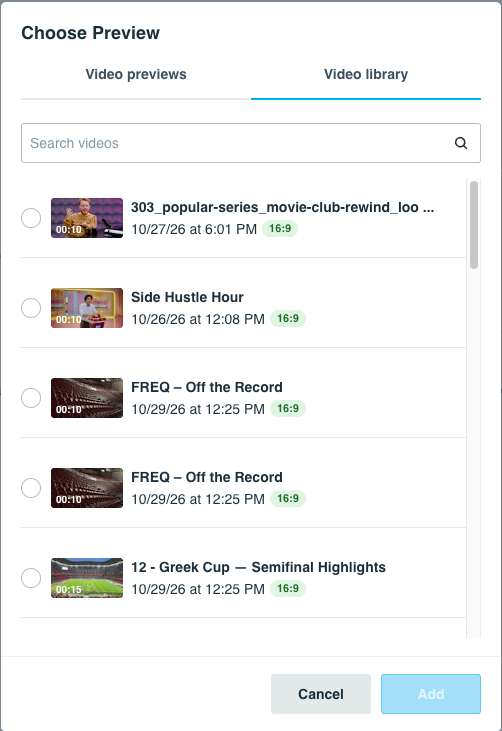502x731 pixels.
Task: Click the title 303_popular-series_movie-club-rewind_loo ...
Action: pos(282,207)
